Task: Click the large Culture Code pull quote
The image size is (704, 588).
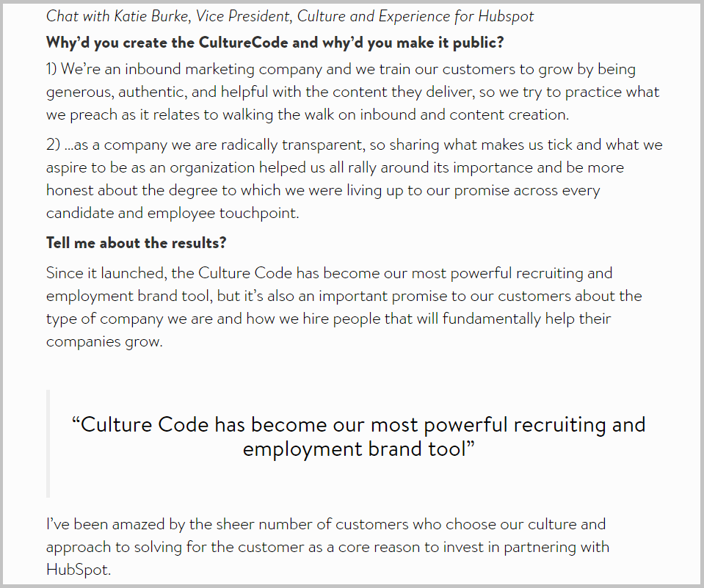Action: 359,437
